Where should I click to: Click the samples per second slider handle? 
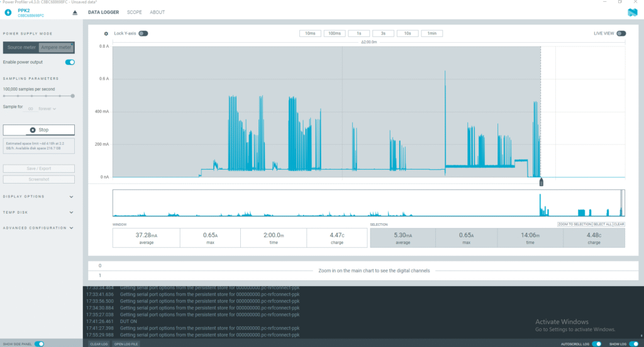tap(73, 96)
